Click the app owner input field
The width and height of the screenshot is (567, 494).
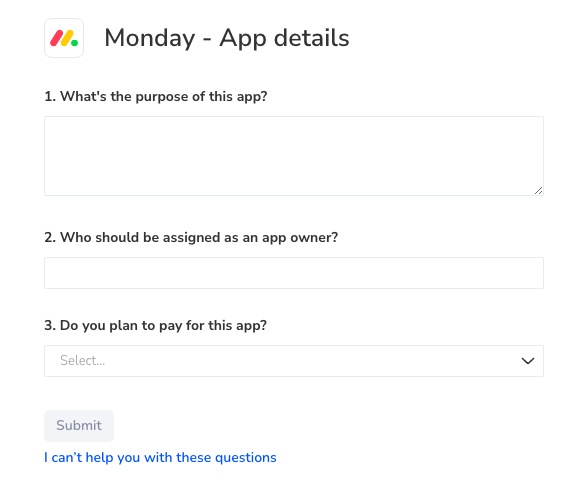pos(294,273)
